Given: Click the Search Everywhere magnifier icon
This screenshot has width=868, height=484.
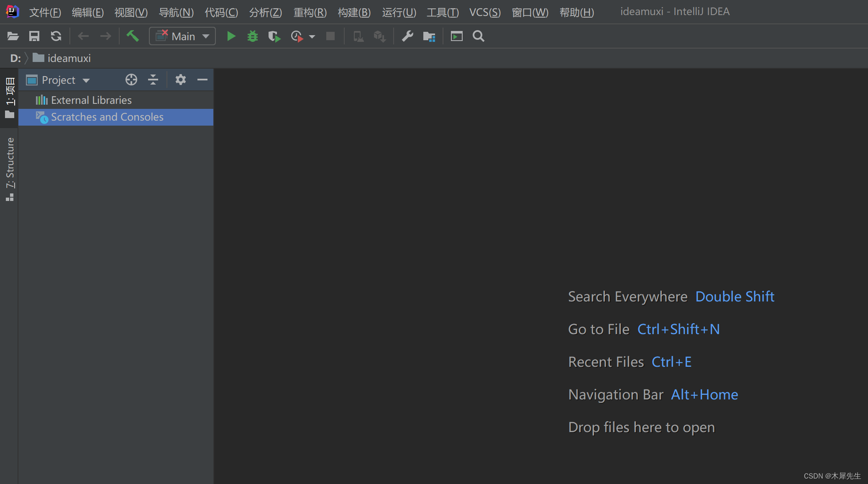Looking at the screenshot, I should (479, 36).
